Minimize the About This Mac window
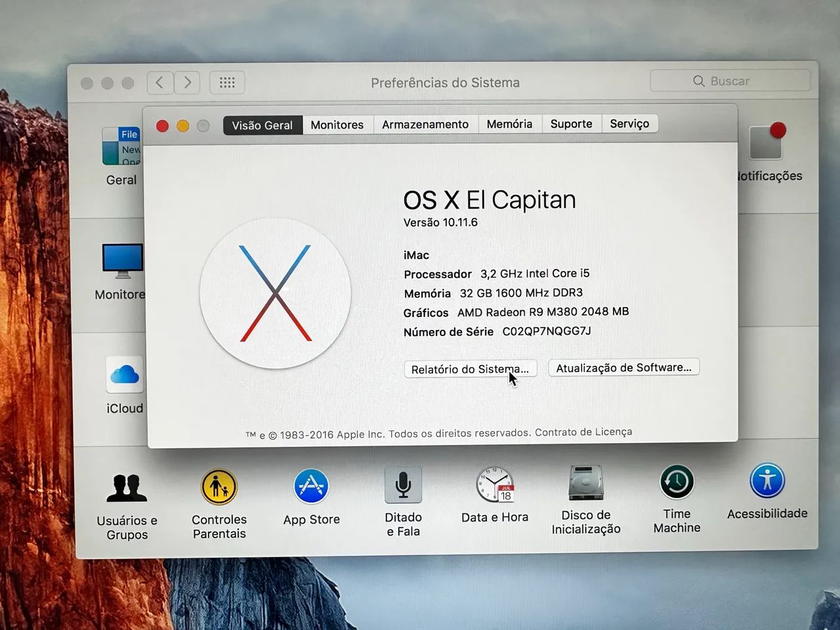The image size is (840, 630). (x=183, y=125)
